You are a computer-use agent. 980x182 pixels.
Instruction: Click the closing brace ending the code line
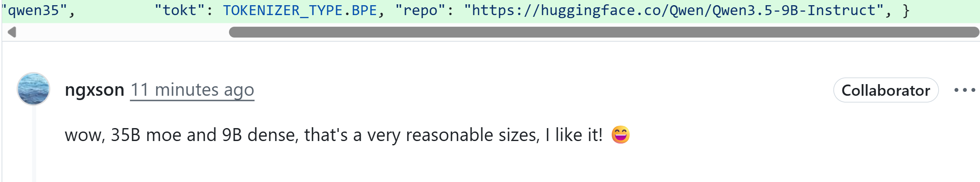click(906, 10)
